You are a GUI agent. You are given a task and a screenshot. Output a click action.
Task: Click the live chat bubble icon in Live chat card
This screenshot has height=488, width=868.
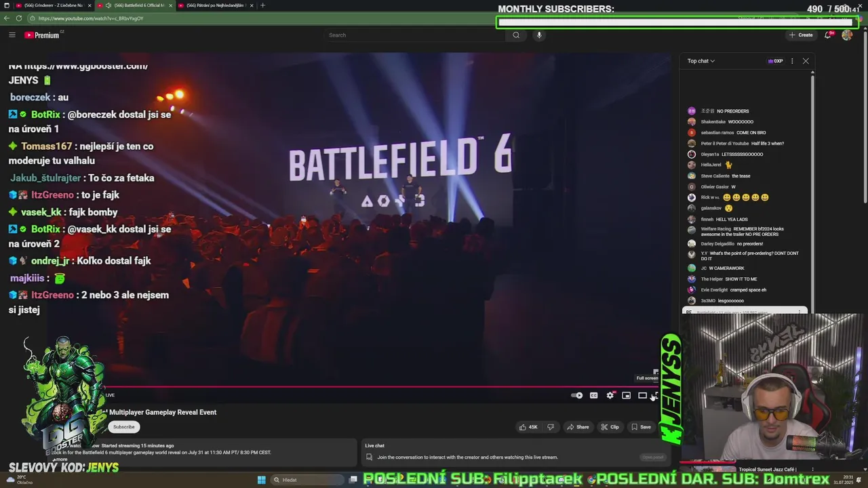click(369, 457)
